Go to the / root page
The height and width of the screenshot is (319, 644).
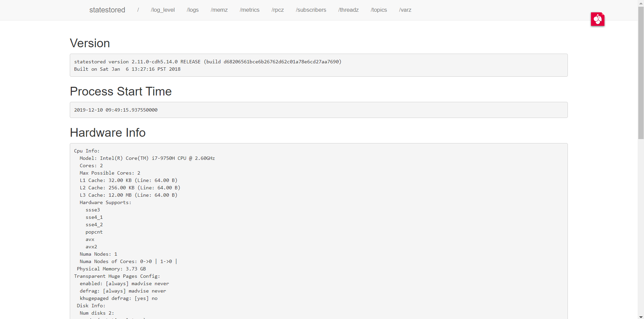[x=138, y=10]
